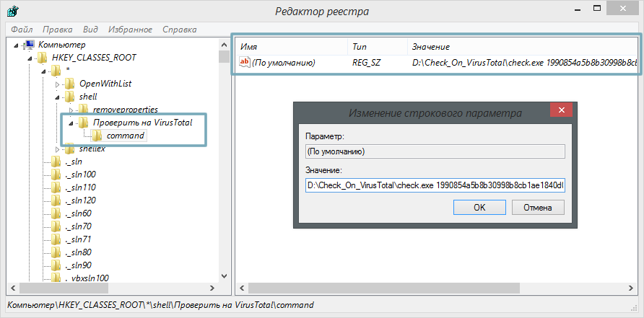The image size is (644, 318).
Task: Click the ._sln120 tree label
Action: pyautogui.click(x=80, y=200)
